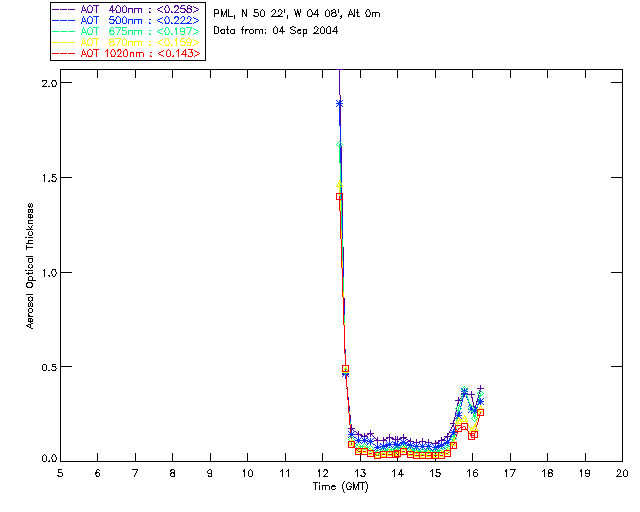The width and height of the screenshot is (640, 512).
Task: Click the x-axis label 9
Action: [x=210, y=473]
